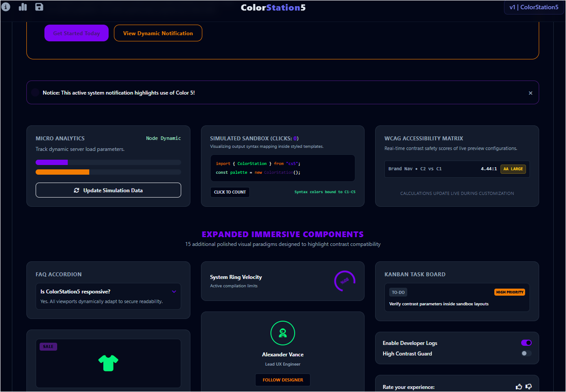Screen dimensions: 566x392
Task: Click the AA LARGE contrast badge
Action: 513,169
